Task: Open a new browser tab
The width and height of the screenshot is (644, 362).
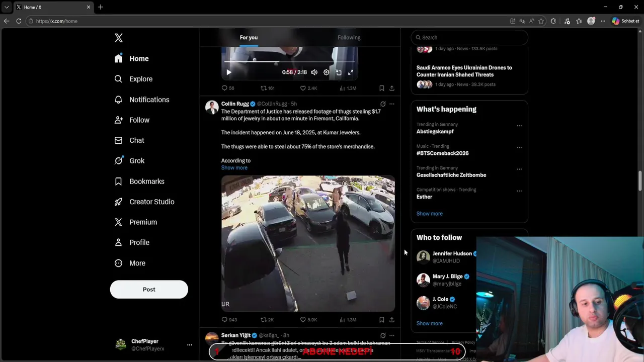Action: (x=101, y=7)
